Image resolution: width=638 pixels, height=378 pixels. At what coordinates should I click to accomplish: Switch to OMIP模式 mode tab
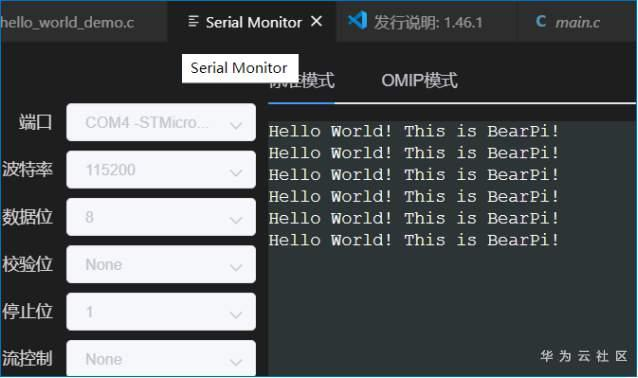click(x=420, y=80)
